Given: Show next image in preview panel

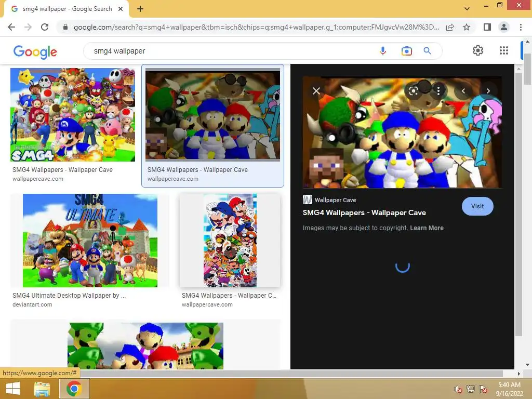Looking at the screenshot, I should (x=488, y=91).
